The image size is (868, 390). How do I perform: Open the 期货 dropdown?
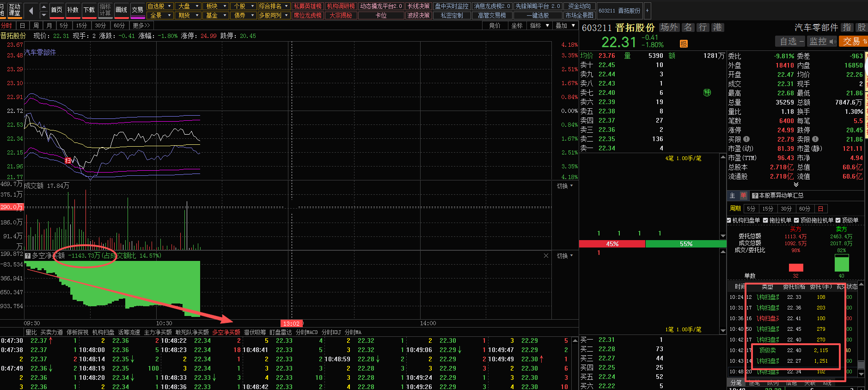[188, 15]
